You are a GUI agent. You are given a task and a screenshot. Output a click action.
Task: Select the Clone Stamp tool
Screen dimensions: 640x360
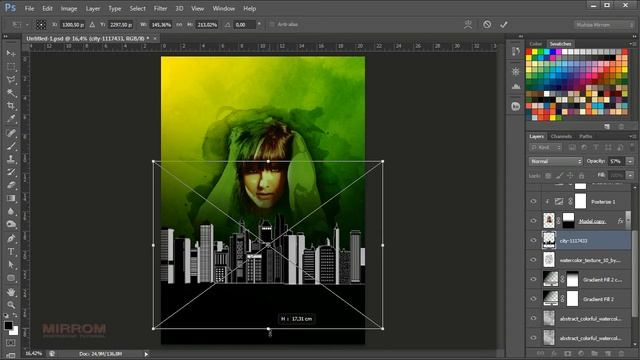(x=11, y=159)
